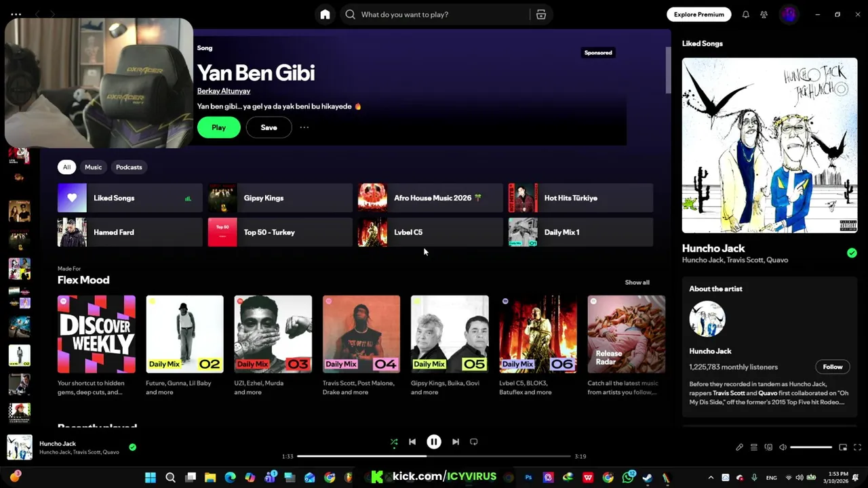868x488 pixels.
Task: Open more options for Yan Ben Gibi
Action: [304, 127]
